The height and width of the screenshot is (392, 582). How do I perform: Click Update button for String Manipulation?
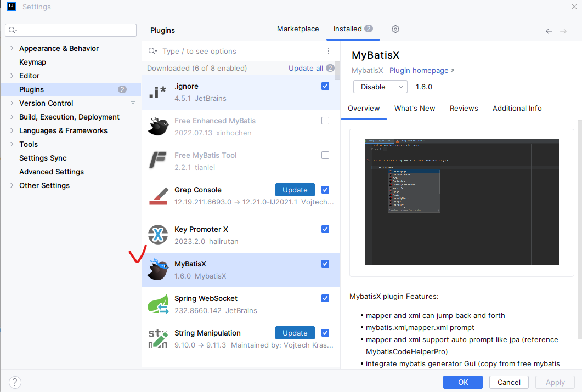(x=295, y=333)
